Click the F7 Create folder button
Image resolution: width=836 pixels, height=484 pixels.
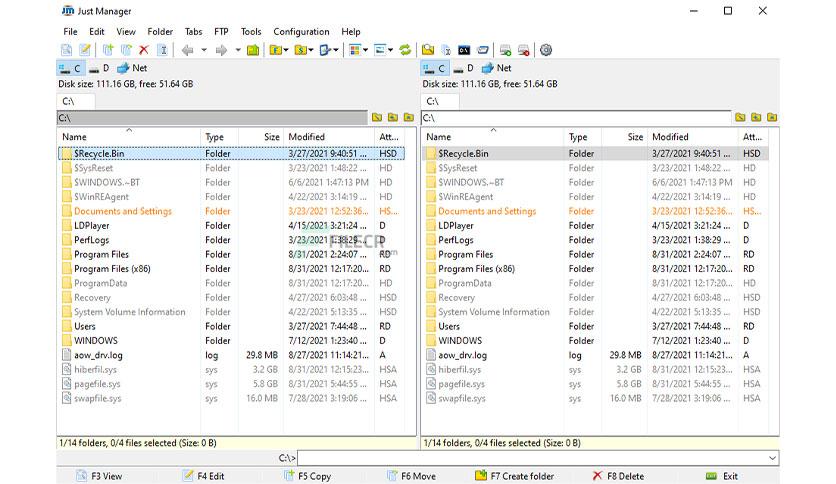[515, 476]
